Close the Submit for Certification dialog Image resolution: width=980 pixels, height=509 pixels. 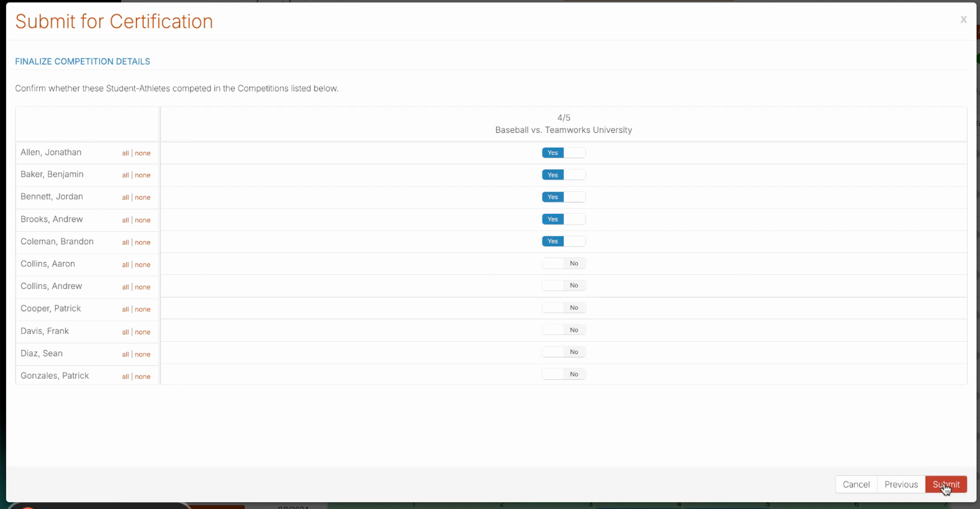click(x=963, y=20)
